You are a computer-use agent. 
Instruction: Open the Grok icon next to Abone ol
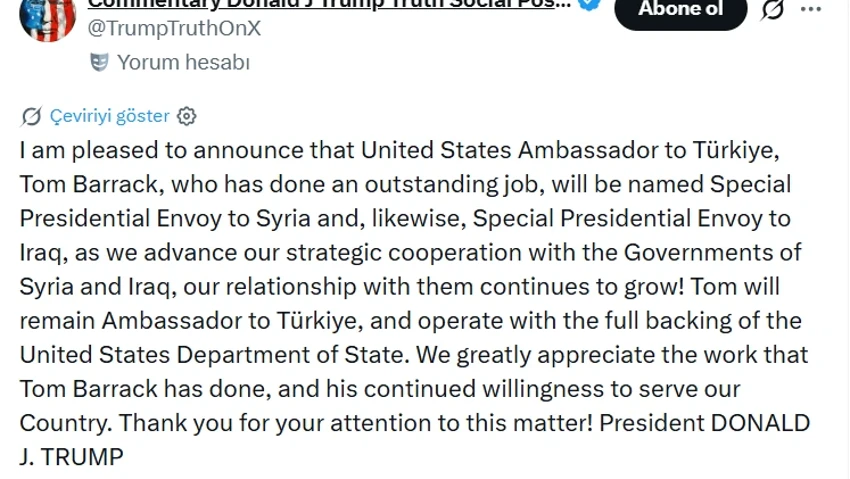(x=772, y=9)
